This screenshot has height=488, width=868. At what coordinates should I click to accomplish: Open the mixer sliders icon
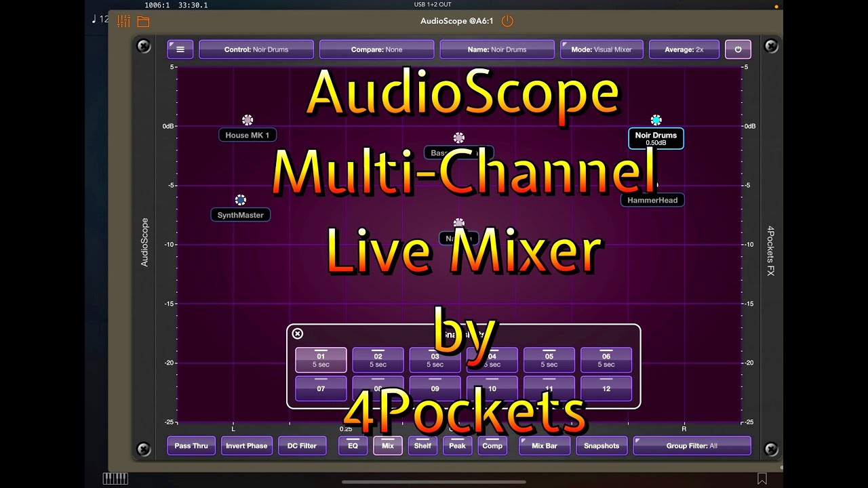point(123,21)
